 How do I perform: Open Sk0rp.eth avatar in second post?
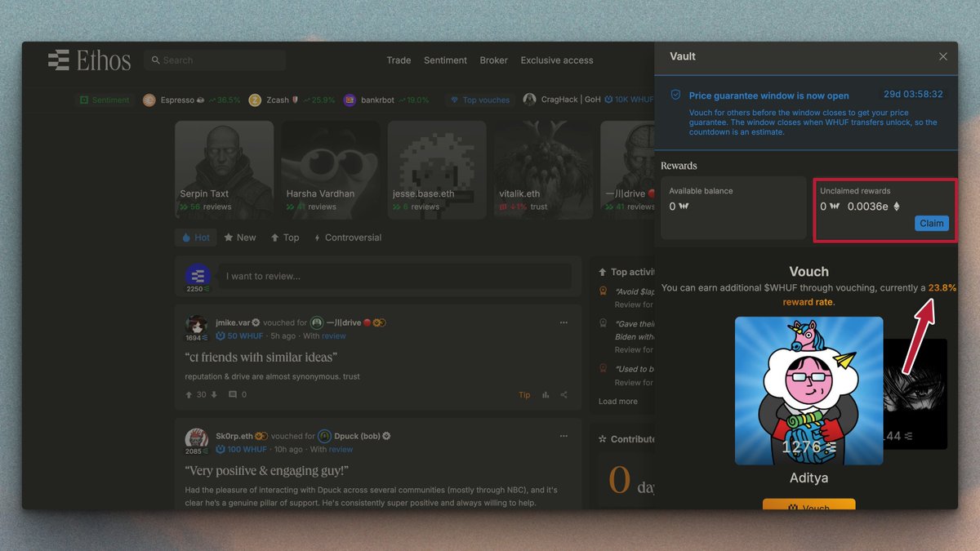click(196, 438)
